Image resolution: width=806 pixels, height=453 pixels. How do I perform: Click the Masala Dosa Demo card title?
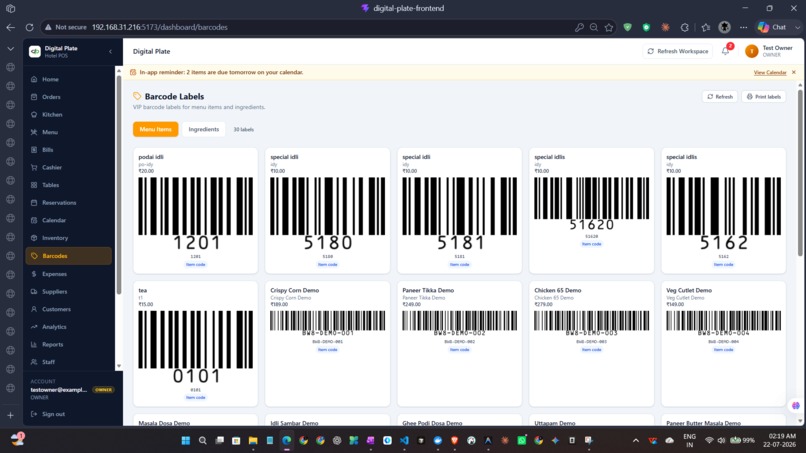(x=164, y=423)
